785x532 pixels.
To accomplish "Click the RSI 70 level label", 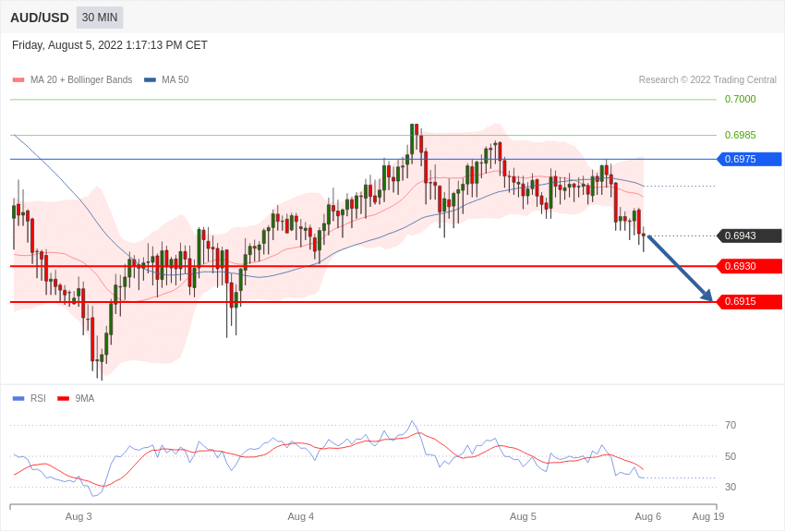I will point(731,426).
